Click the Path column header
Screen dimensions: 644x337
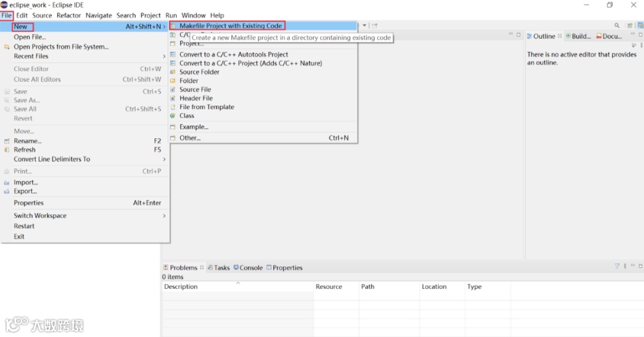(389, 286)
